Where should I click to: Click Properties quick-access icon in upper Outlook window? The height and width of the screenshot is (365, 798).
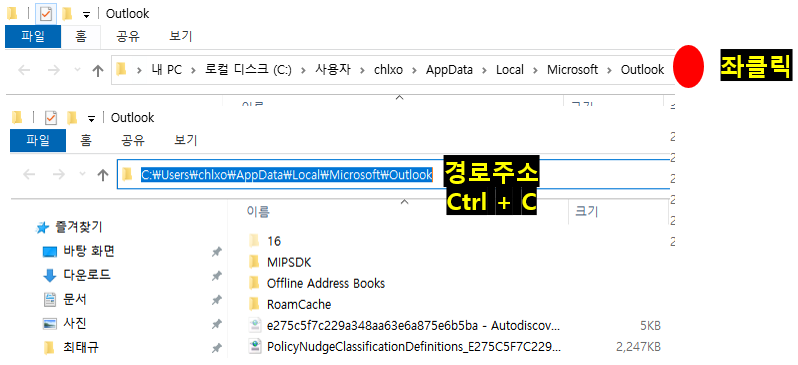click(x=46, y=14)
